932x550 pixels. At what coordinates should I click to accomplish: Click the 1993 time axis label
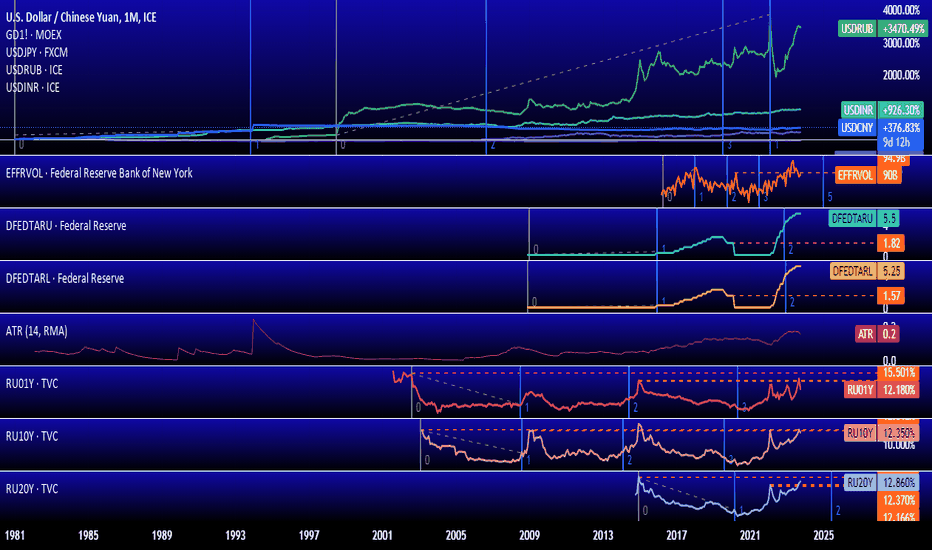[x=235, y=536]
